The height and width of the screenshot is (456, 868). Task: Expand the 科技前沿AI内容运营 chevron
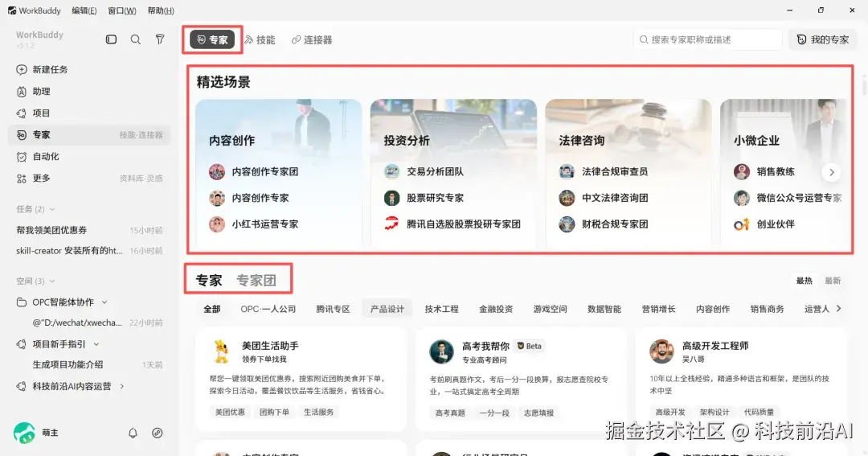(x=122, y=386)
